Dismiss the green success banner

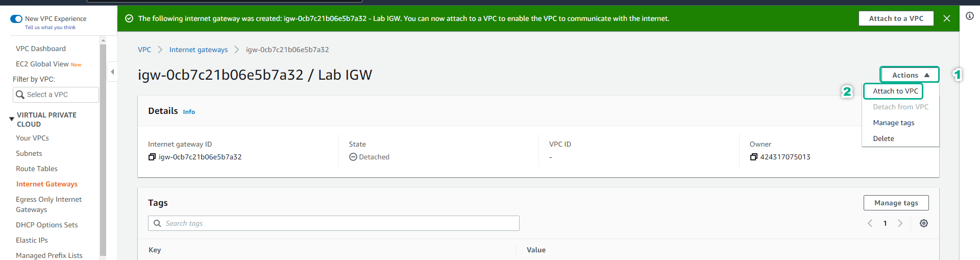(947, 18)
